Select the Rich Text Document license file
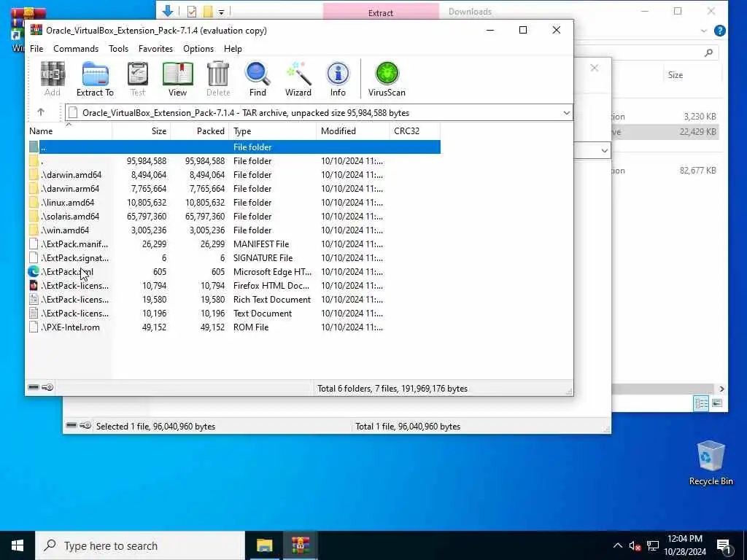Image resolution: width=747 pixels, height=560 pixels. [x=233, y=300]
